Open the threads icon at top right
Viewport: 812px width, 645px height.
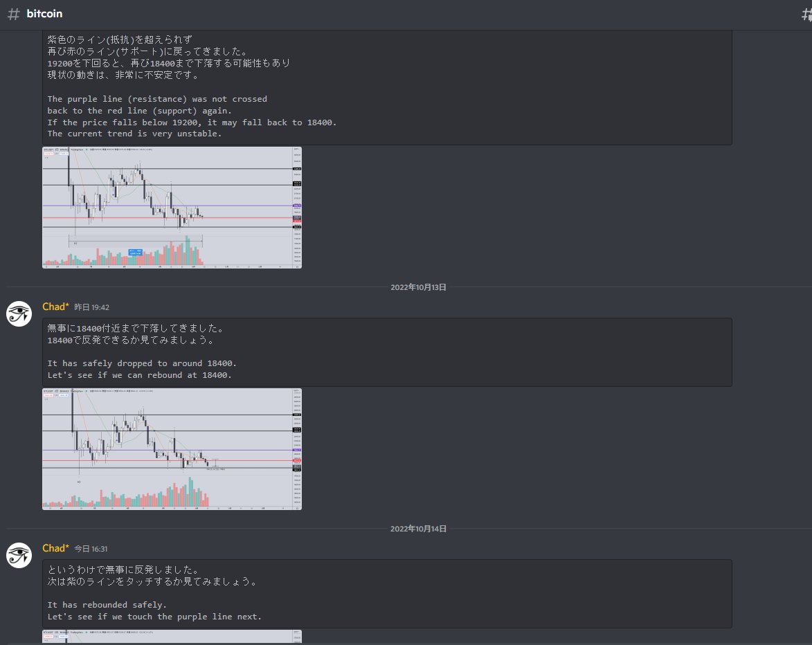(x=807, y=15)
